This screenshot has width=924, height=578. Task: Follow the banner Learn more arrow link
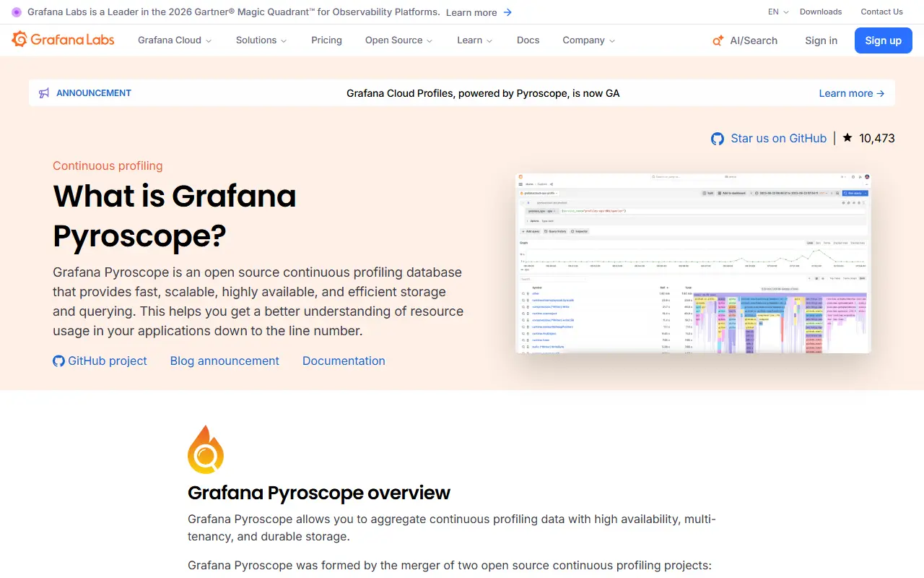coord(479,12)
